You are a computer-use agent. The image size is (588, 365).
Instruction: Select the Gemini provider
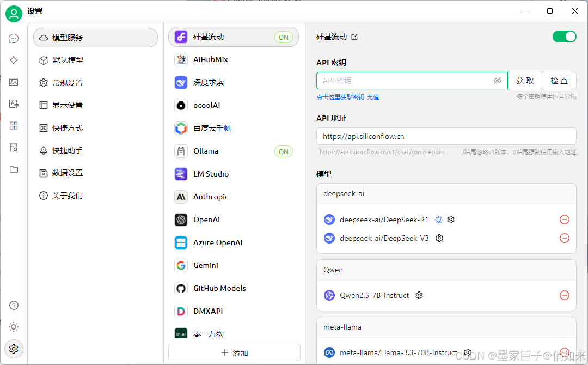[234, 266]
